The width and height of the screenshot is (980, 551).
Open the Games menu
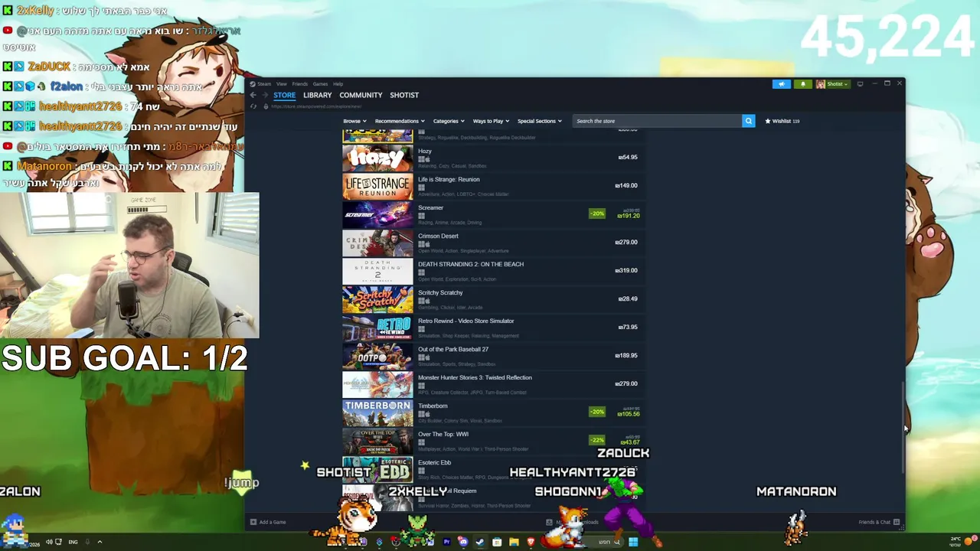coord(320,84)
